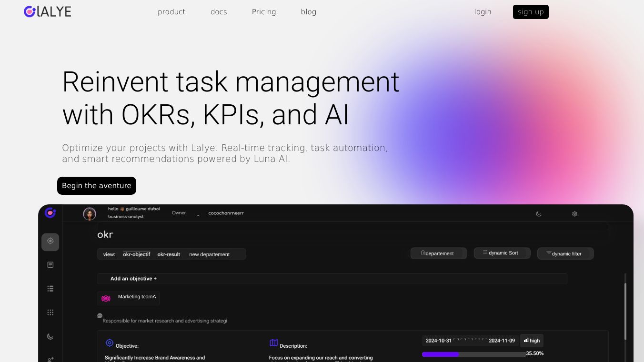Open the blog link in the navigation

pyautogui.click(x=309, y=12)
